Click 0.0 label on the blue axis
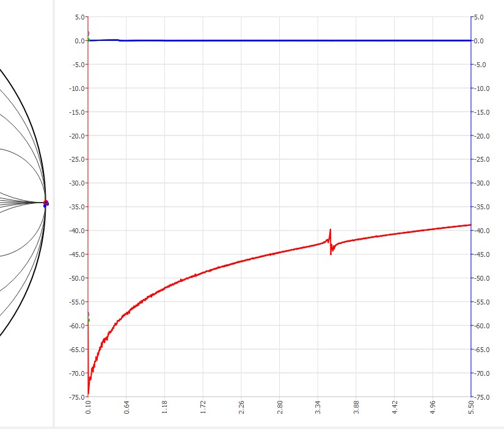The height and width of the screenshot is (429, 504). (x=479, y=41)
